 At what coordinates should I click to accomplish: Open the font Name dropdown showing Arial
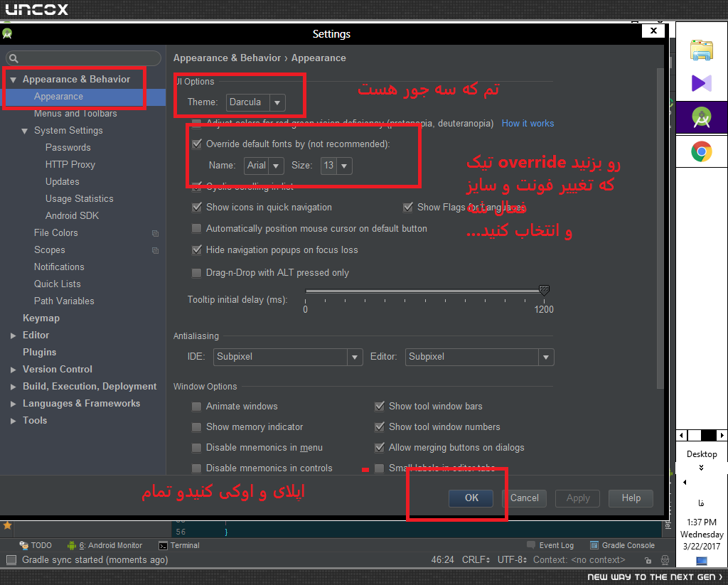click(264, 166)
